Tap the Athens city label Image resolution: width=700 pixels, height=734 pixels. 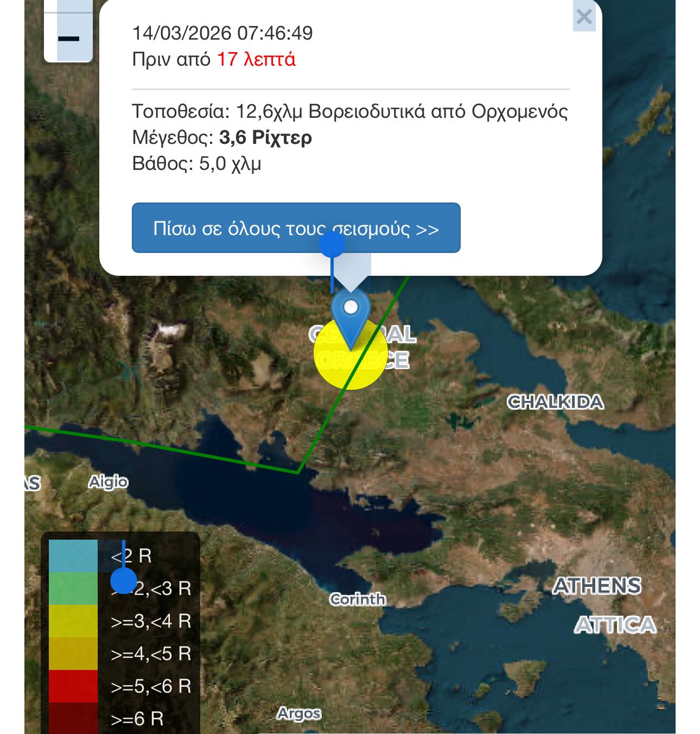click(x=597, y=586)
